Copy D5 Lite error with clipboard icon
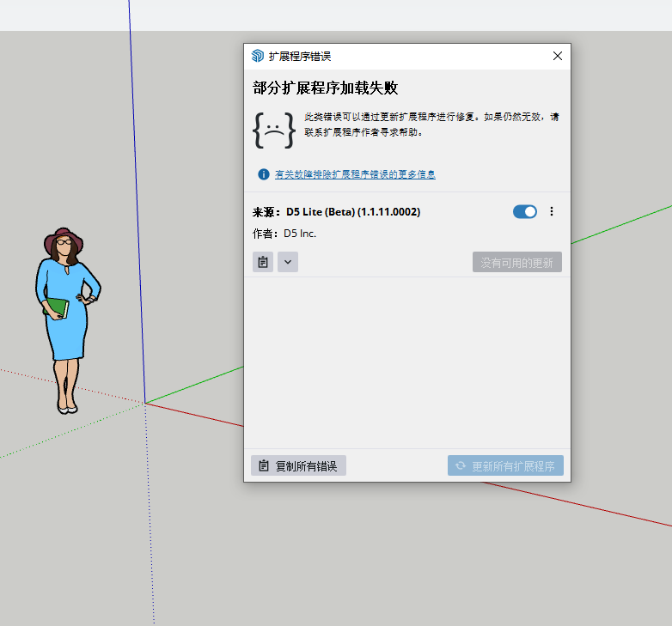Image resolution: width=672 pixels, height=626 pixels. [263, 262]
